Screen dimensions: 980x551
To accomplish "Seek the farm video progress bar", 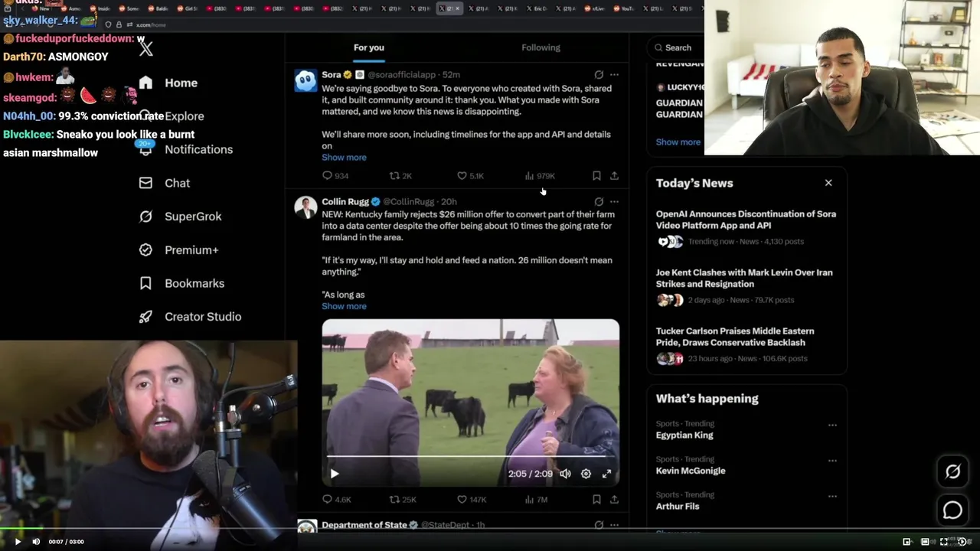I will pos(470,457).
